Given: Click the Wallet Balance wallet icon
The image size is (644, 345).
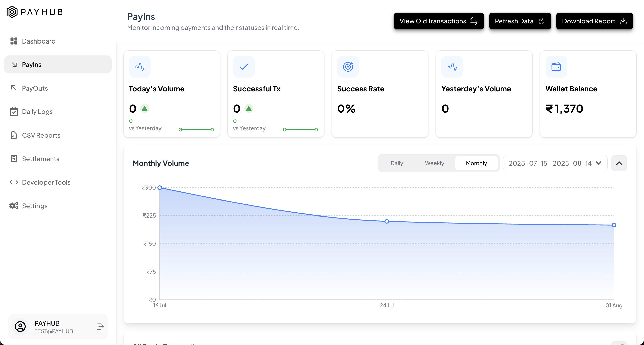Looking at the screenshot, I should tap(556, 67).
